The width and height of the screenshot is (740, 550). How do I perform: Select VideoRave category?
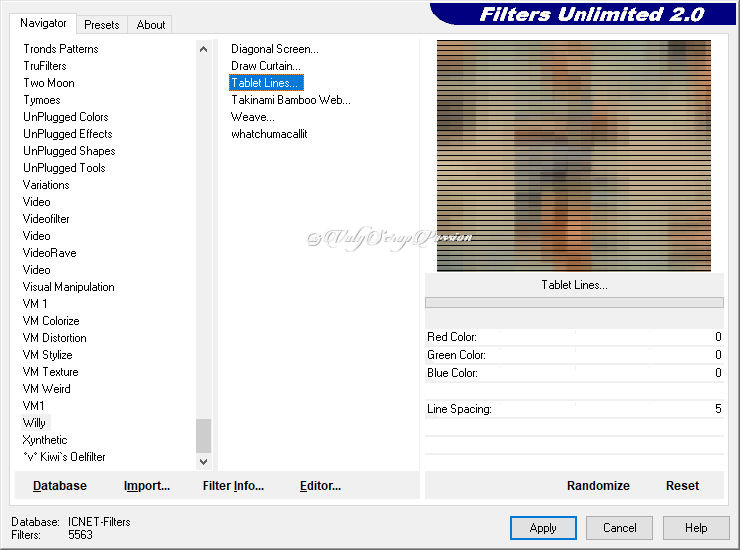pyautogui.click(x=50, y=253)
